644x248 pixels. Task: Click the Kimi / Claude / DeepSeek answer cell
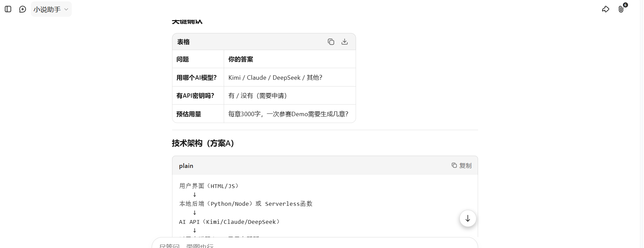click(x=275, y=78)
